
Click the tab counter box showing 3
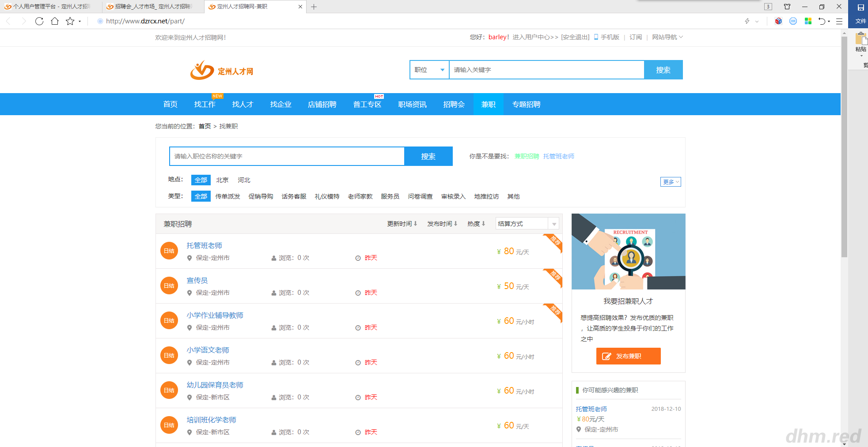click(x=768, y=7)
